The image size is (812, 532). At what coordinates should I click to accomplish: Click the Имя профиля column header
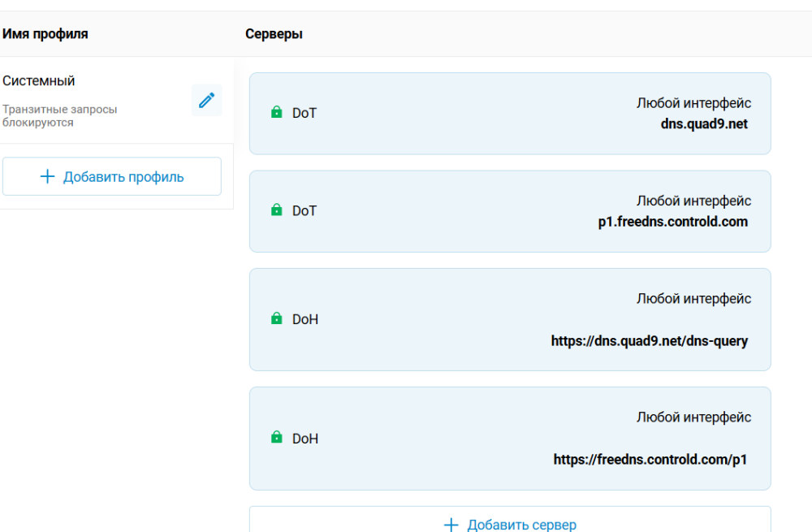(x=45, y=34)
